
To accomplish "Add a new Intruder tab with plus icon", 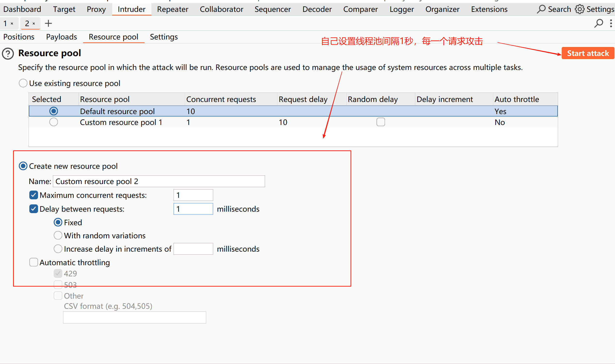I will [x=48, y=23].
